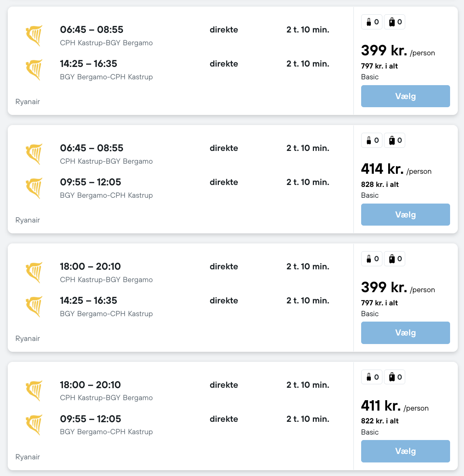The image size is (464, 476).
Task: Select Vælg for the 18:00 outbound, 14:25 return offer
Action: tap(405, 333)
